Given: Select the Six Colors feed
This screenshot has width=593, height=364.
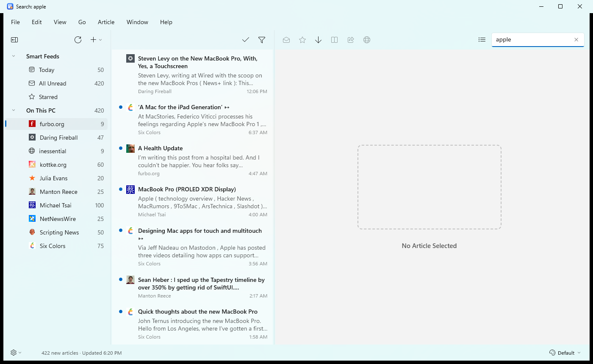Looking at the screenshot, I should 56,246.
